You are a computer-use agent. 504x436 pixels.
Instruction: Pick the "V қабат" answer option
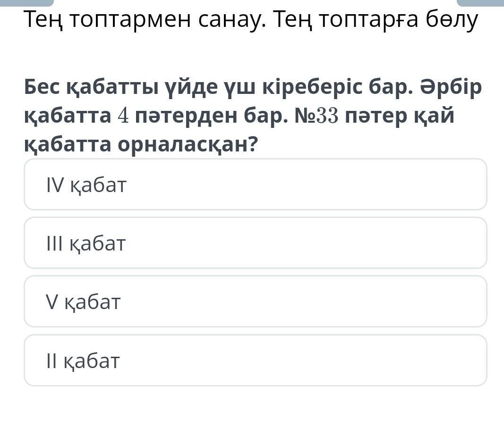[x=256, y=302]
